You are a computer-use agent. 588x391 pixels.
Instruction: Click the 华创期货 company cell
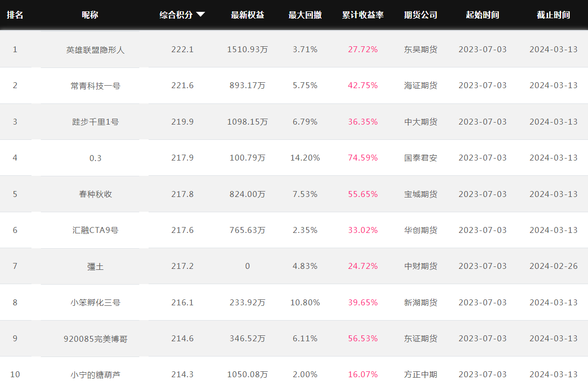(421, 230)
